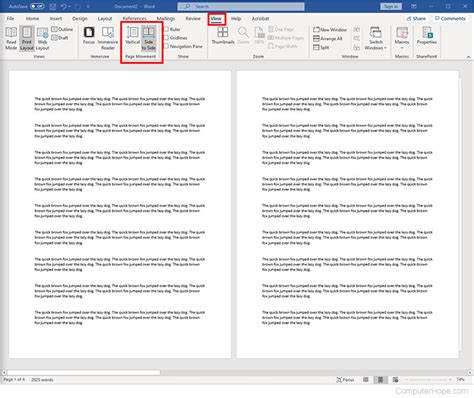Click the Sign in button
The width and height of the screenshot is (474, 398).
(x=391, y=6)
